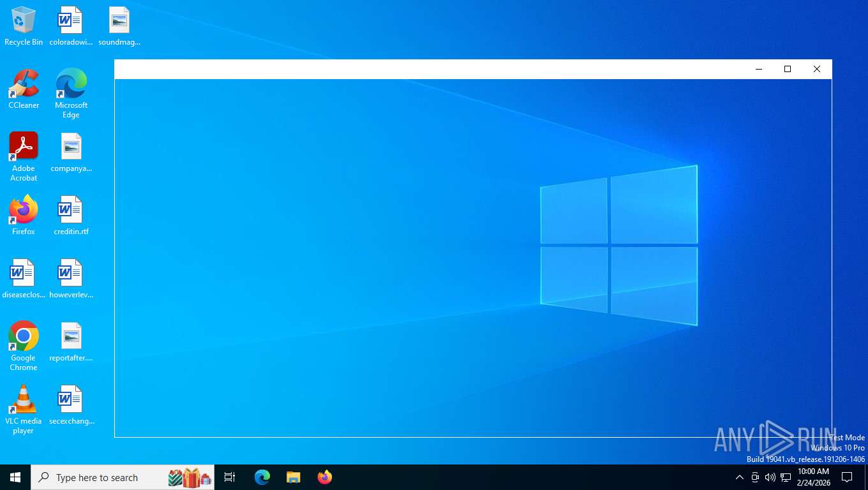Select the soundmag... image file icon

119,27
